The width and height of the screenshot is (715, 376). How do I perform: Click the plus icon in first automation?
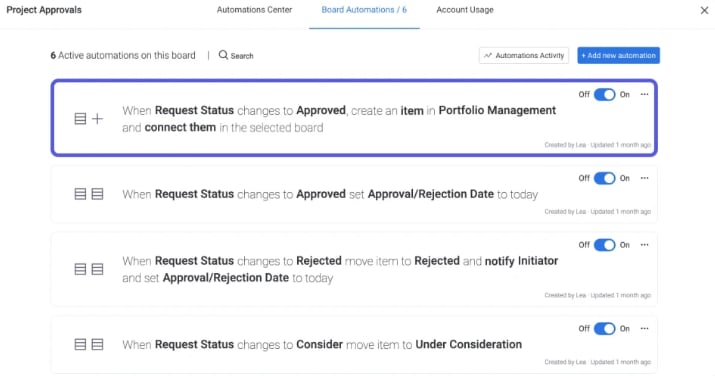click(x=97, y=119)
